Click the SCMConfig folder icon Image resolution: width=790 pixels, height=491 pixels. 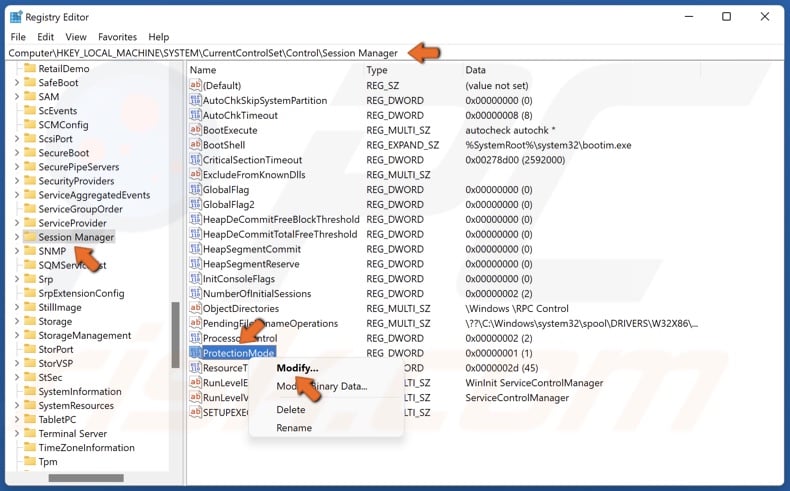[30, 124]
